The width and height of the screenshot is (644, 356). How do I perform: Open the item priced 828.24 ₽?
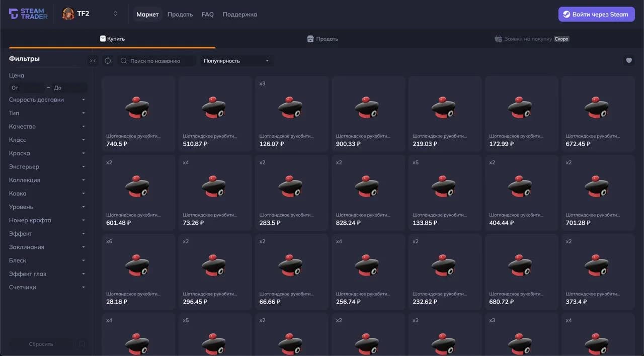(x=368, y=193)
